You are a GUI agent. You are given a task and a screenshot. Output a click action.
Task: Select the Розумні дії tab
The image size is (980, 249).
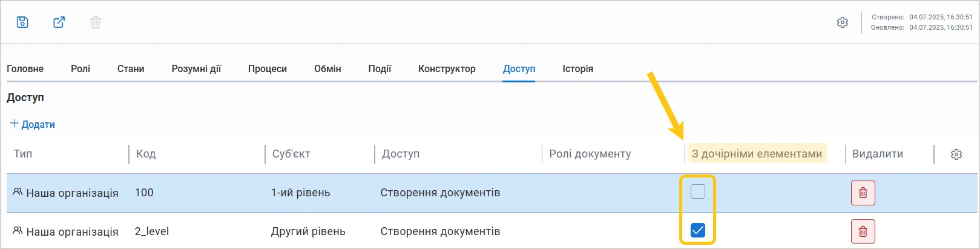click(x=196, y=68)
